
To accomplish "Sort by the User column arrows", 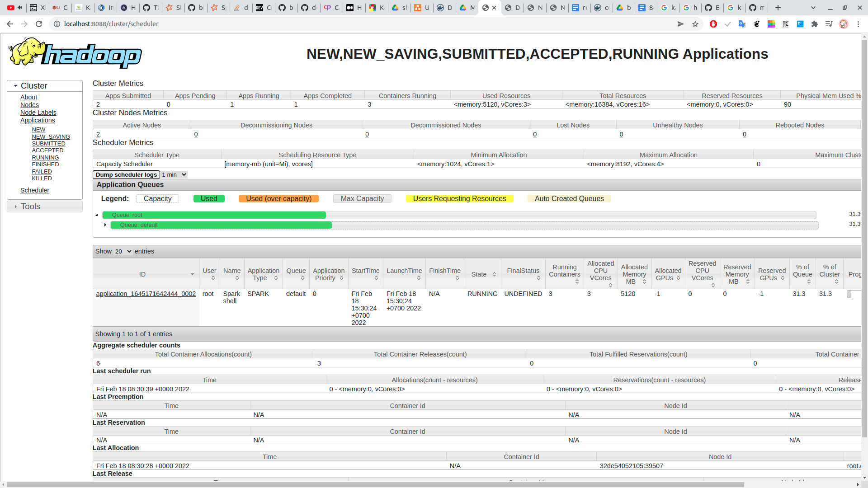I will [x=212, y=278].
